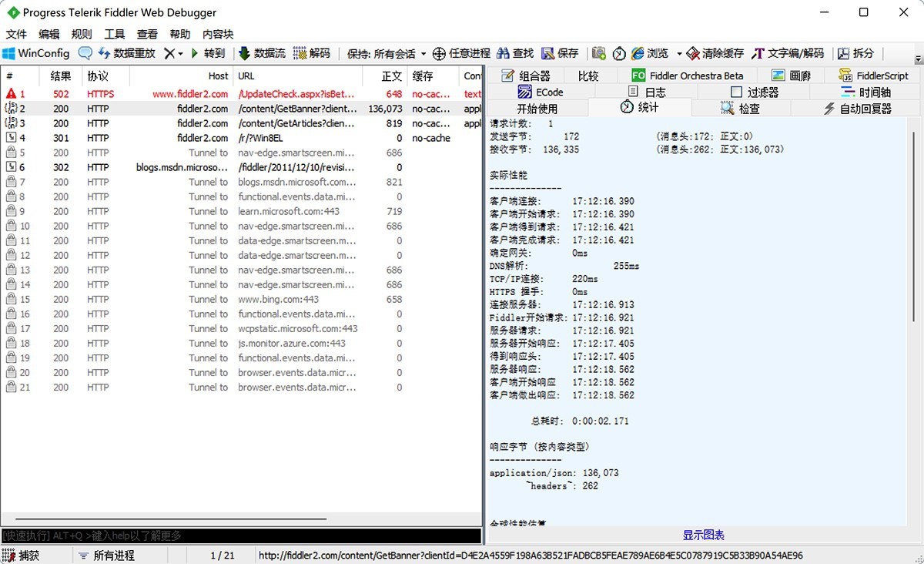This screenshot has height=564, width=924.
Task: Decode all sessions with the 解码 icon
Action: pyautogui.click(x=308, y=52)
